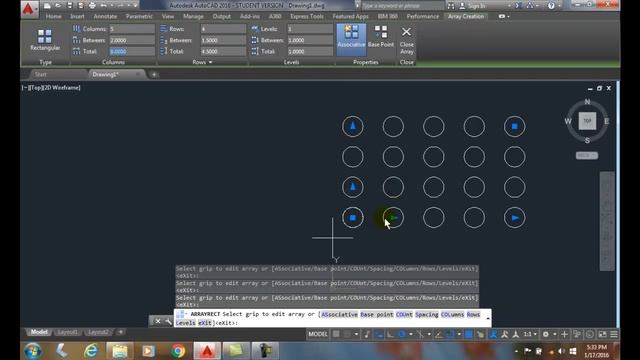Click the Associative option in command line

click(339, 314)
